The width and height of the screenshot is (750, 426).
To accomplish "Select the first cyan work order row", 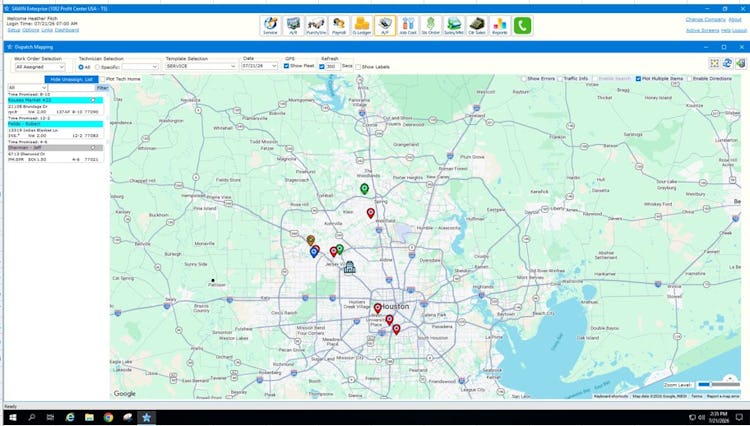I will tap(55, 100).
